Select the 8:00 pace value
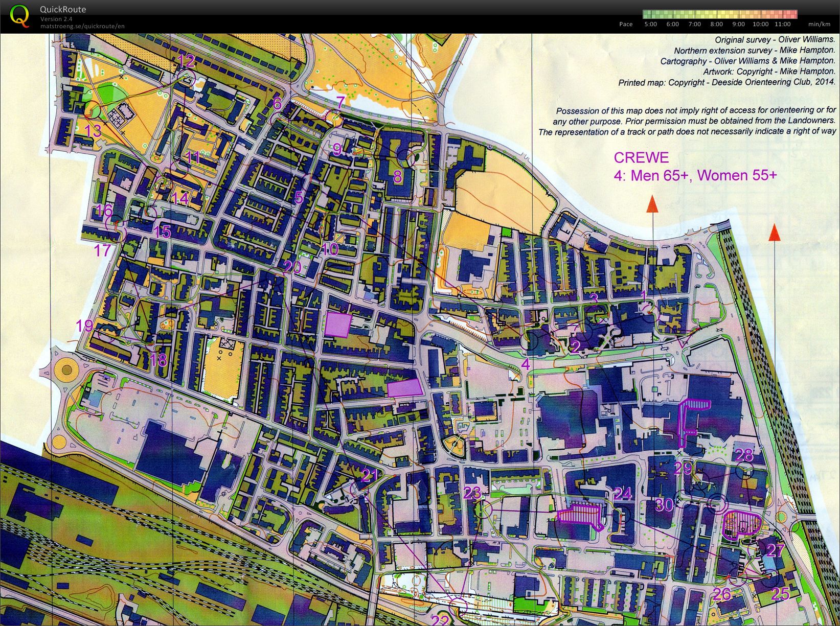Image resolution: width=840 pixels, height=626 pixels. [x=717, y=24]
